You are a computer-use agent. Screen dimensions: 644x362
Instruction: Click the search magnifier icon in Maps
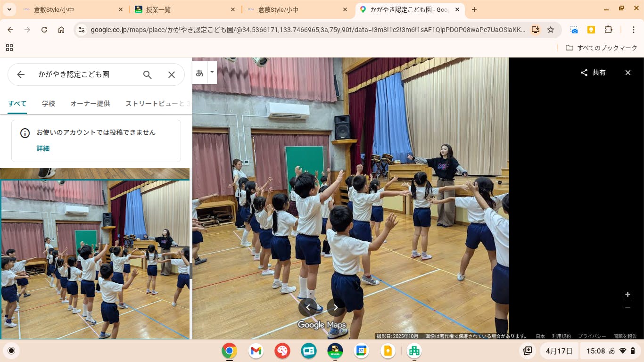point(148,74)
